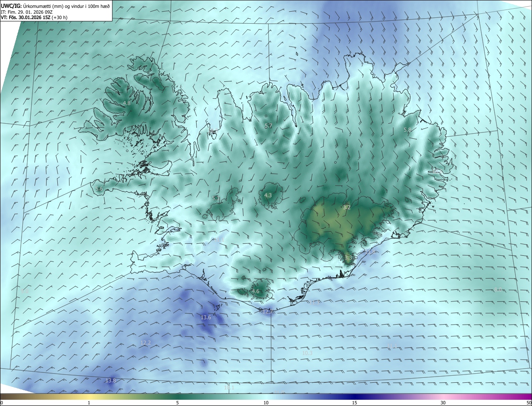Click the 1 tick label on the colour scale
Viewport: 532px width, 406px height.
[89, 403]
